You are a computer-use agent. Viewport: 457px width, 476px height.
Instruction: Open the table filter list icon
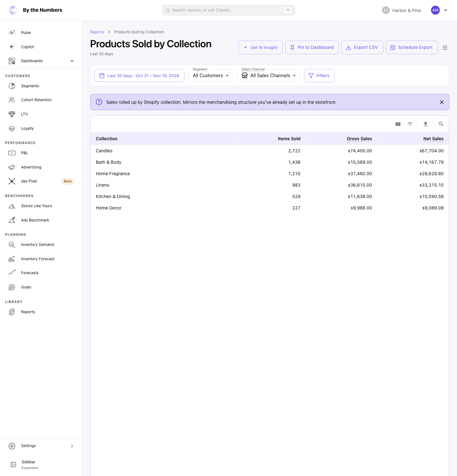click(x=410, y=124)
